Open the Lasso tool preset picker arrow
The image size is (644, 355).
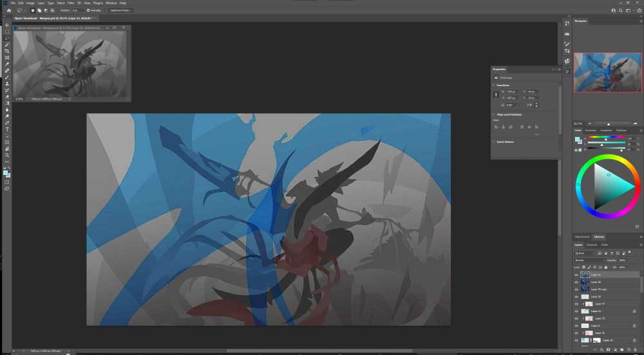(25, 10)
